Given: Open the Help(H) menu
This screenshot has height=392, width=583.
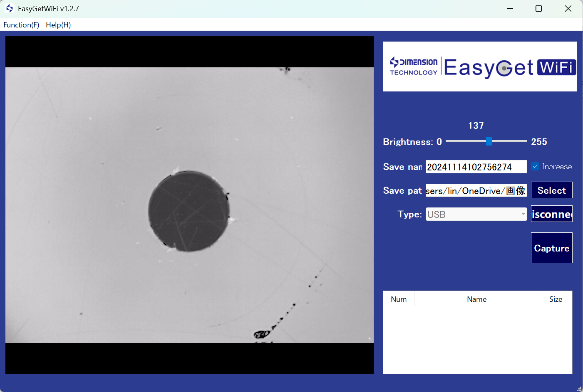Looking at the screenshot, I should (x=58, y=25).
